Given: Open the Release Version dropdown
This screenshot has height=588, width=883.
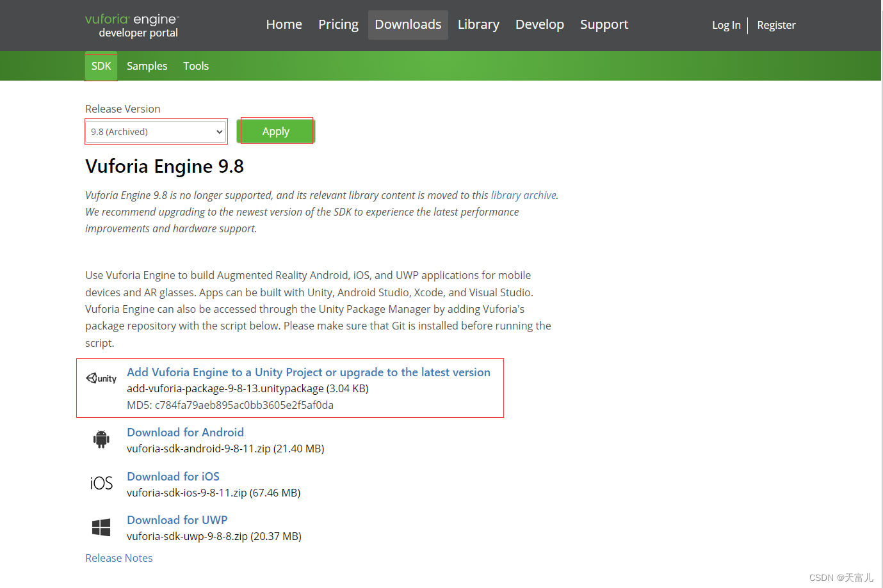Looking at the screenshot, I should [156, 132].
